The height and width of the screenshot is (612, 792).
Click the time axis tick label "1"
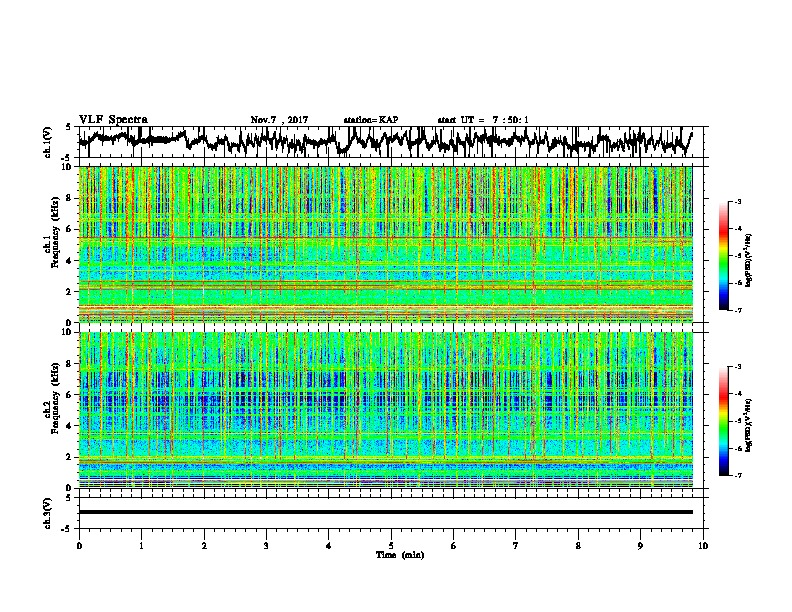click(141, 546)
